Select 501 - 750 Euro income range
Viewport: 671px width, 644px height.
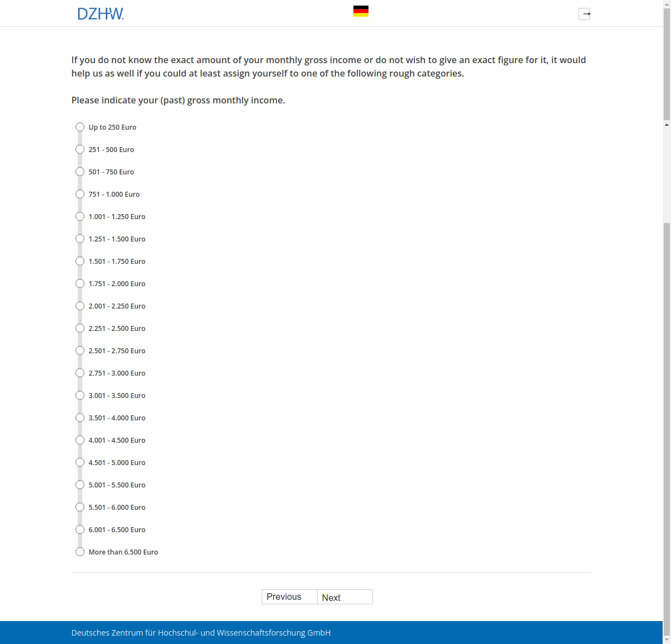coord(80,172)
